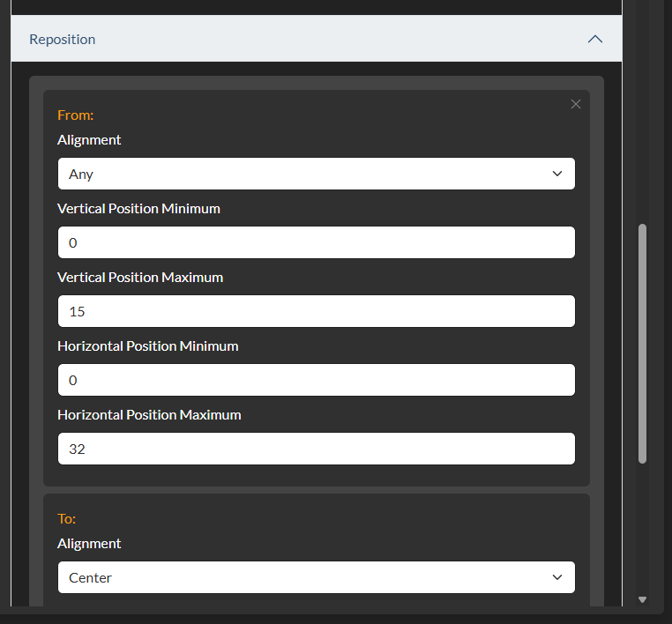Image resolution: width=672 pixels, height=624 pixels.
Task: Click the Alignment label under To:
Action: click(89, 544)
